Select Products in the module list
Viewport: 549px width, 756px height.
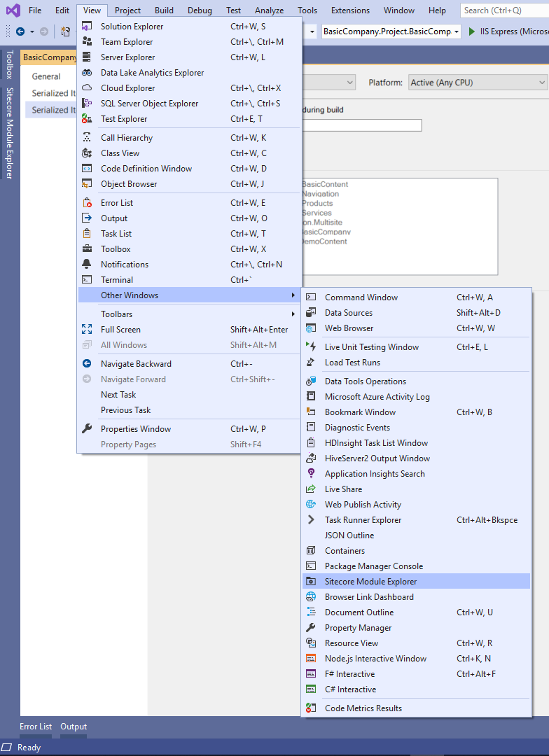317,203
